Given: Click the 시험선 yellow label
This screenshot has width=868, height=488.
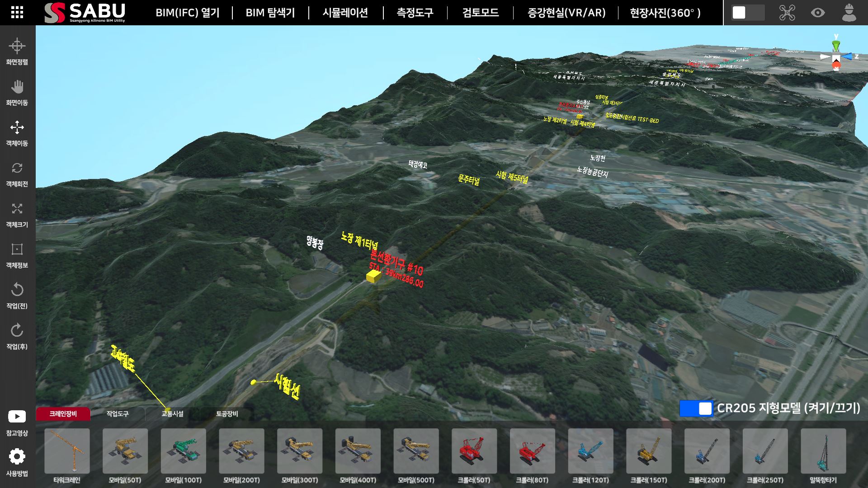Looking at the screenshot, I should point(287,386).
